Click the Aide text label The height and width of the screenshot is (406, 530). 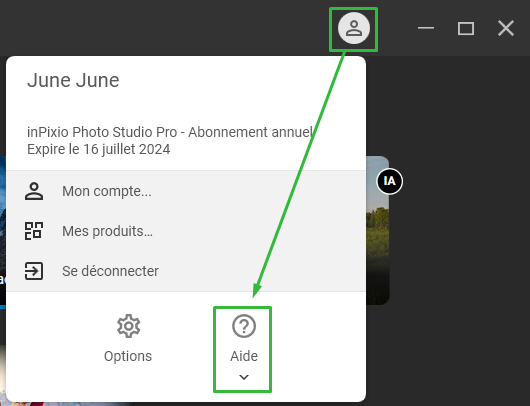tap(244, 356)
